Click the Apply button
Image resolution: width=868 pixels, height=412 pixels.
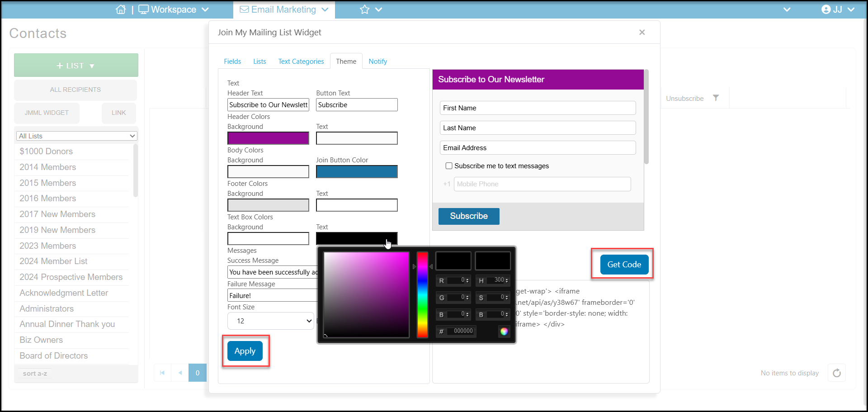click(x=245, y=351)
